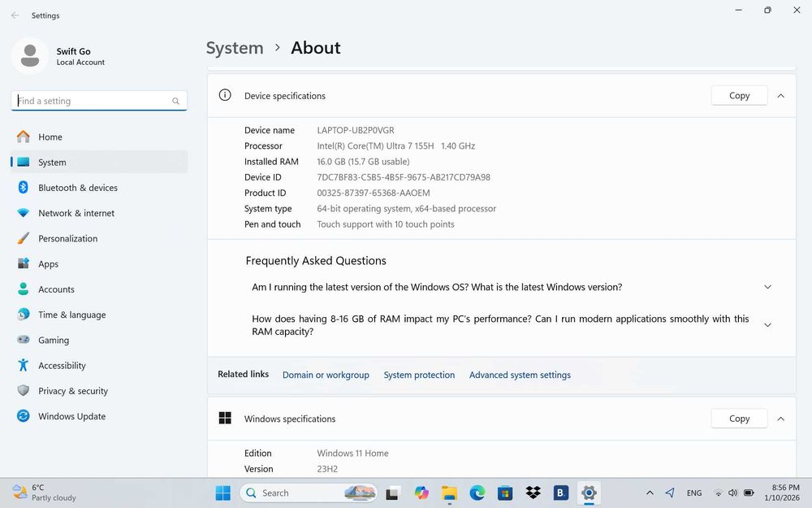
Task: Click Touch support with 10 touch points
Action: [x=385, y=224]
